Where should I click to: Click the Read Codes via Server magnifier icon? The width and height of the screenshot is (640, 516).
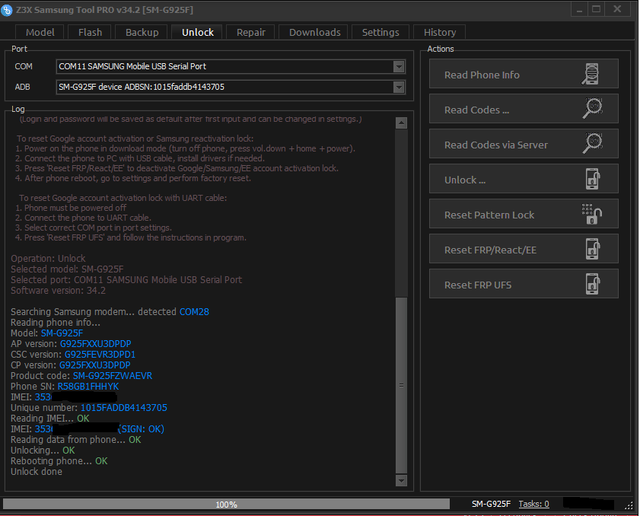592,144
